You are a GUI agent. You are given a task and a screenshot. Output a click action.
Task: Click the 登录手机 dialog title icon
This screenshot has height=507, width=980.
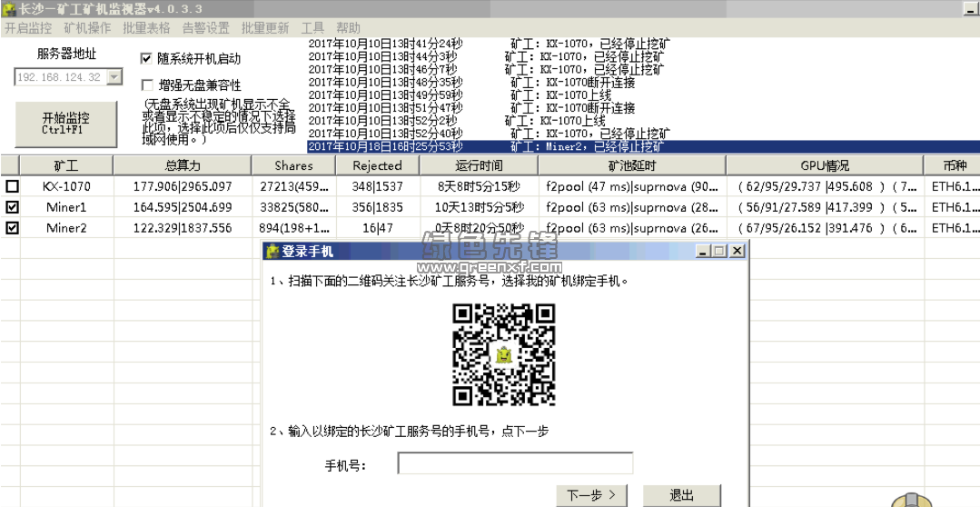pyautogui.click(x=272, y=252)
